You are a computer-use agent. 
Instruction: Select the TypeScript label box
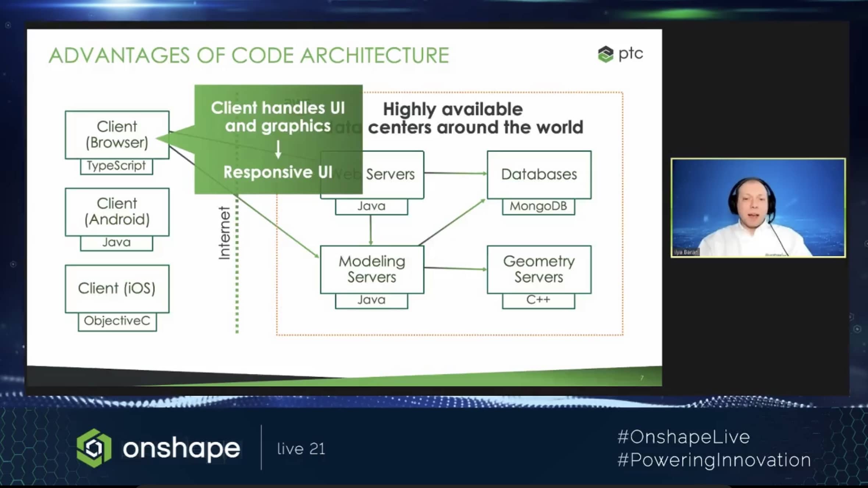click(116, 166)
